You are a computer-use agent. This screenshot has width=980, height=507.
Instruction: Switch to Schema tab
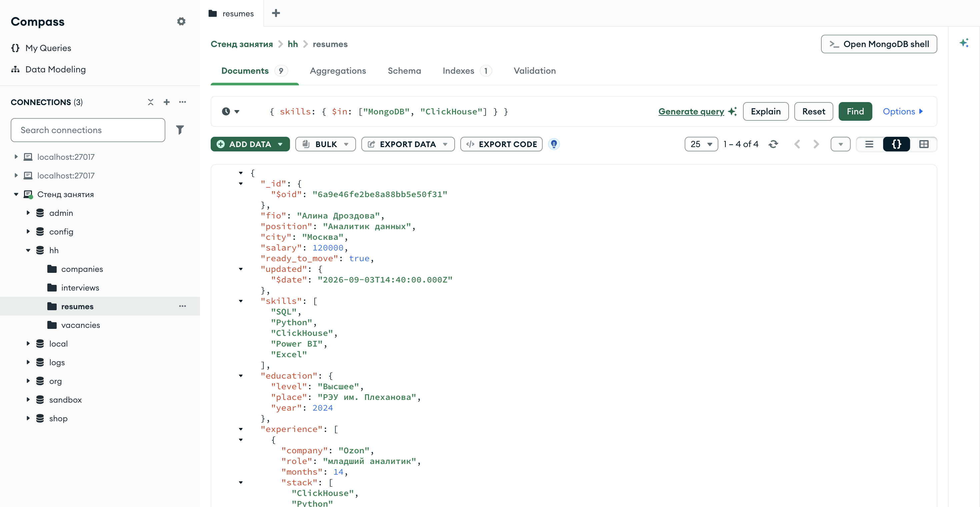click(x=404, y=71)
